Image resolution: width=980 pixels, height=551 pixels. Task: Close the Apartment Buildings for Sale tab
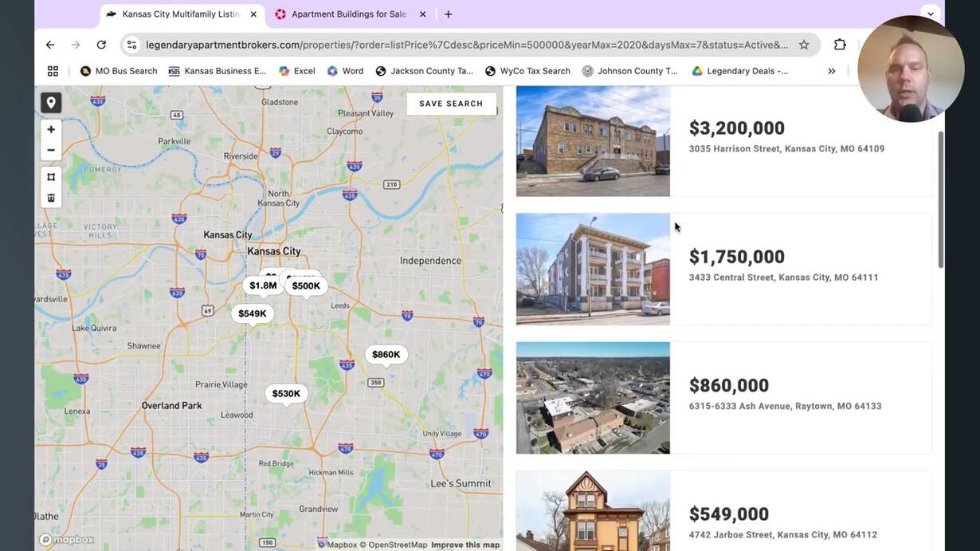[x=422, y=14]
